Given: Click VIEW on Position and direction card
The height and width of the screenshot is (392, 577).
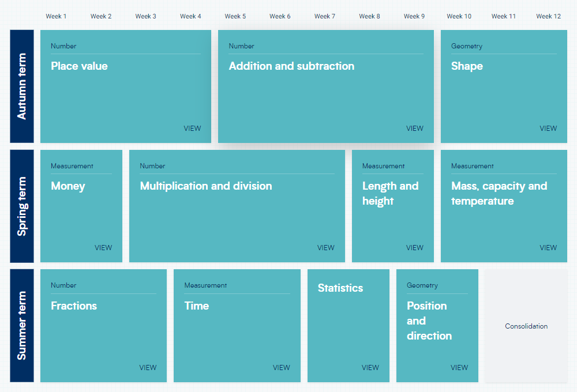Looking at the screenshot, I should tap(459, 368).
